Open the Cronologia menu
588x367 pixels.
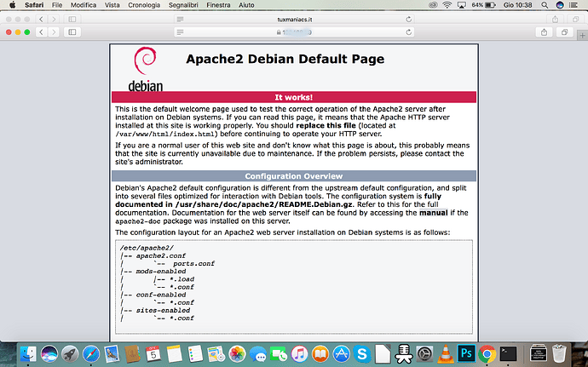click(x=144, y=5)
